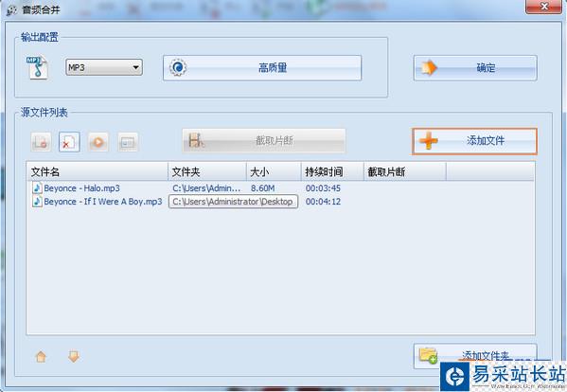567x392 pixels.
Task: Click the 截取片断 clip button
Action: pyautogui.click(x=264, y=140)
